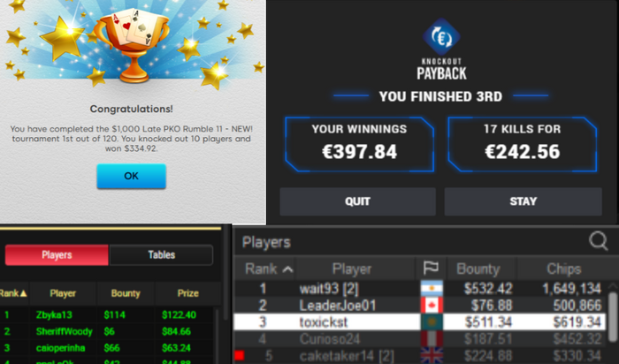Click the Canada flag next to LeaderJoe01
This screenshot has height=364, width=619.
coord(432,305)
